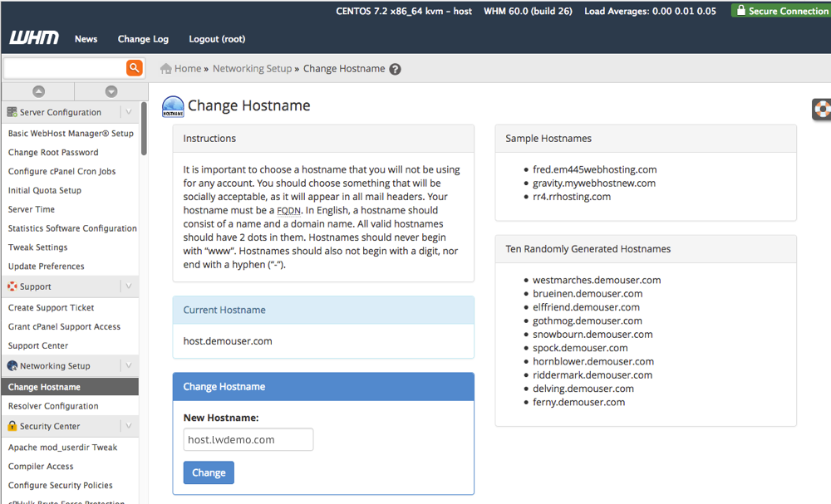
Task: Expand the Support section chevron
Action: coord(129,286)
